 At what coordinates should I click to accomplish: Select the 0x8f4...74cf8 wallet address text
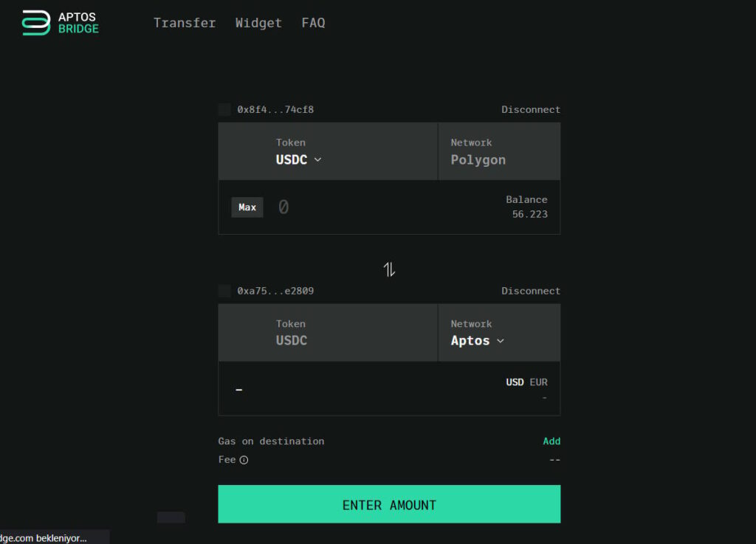point(275,109)
